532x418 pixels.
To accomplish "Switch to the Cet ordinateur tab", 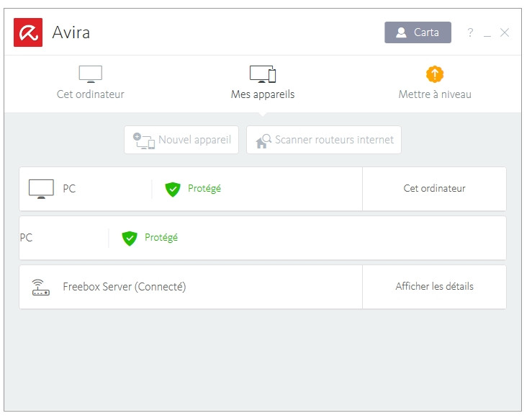I will [x=91, y=94].
